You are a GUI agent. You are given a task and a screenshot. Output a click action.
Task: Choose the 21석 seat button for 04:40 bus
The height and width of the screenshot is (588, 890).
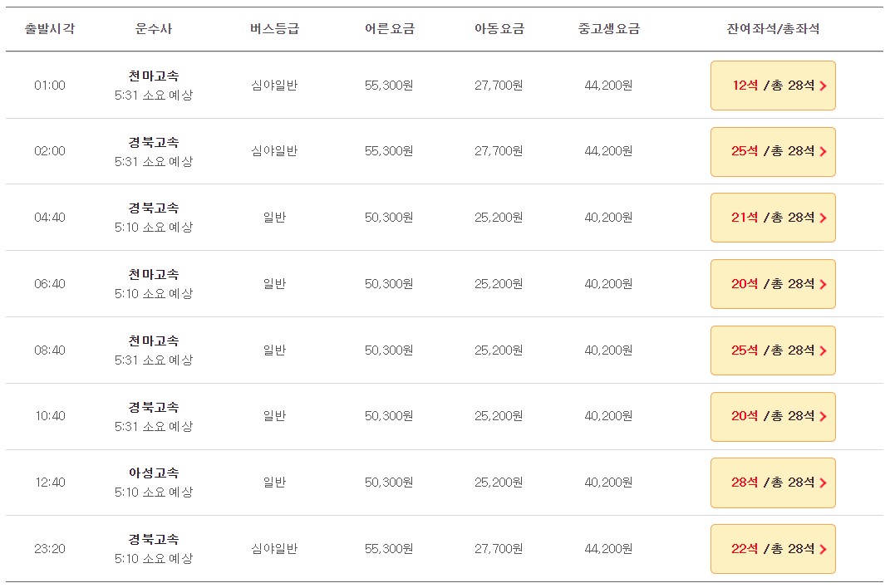click(x=773, y=218)
